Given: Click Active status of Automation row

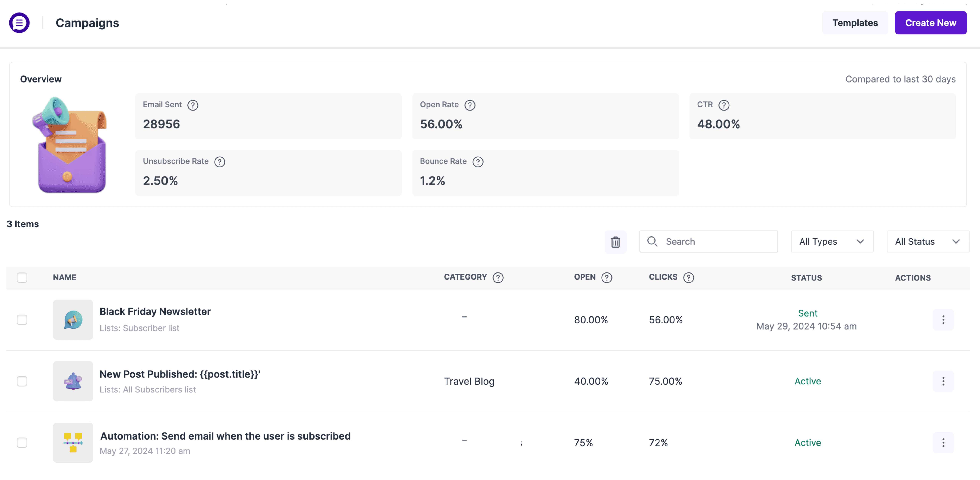Looking at the screenshot, I should click(807, 443).
